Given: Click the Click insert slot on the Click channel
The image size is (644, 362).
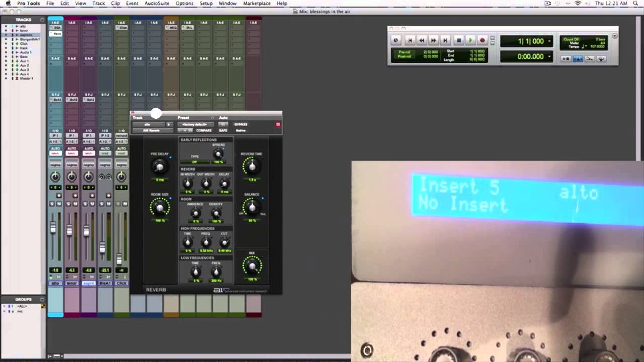Looking at the screenshot, I should coord(121,28).
